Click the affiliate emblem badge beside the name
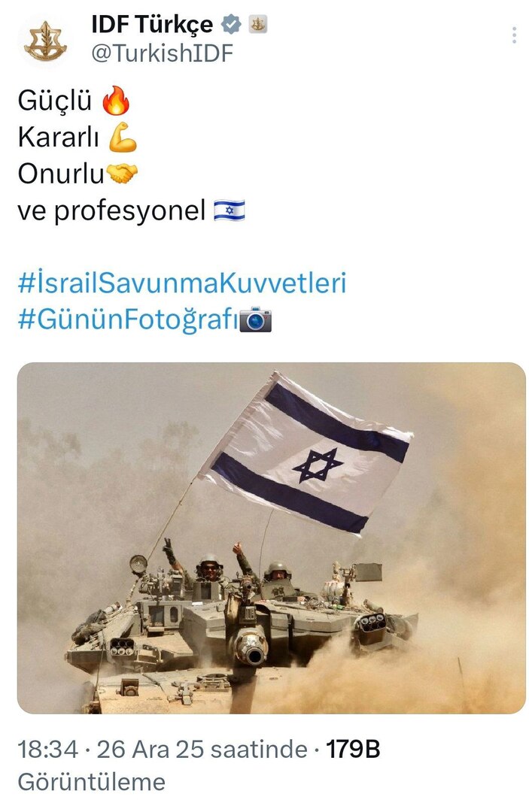 [257, 24]
